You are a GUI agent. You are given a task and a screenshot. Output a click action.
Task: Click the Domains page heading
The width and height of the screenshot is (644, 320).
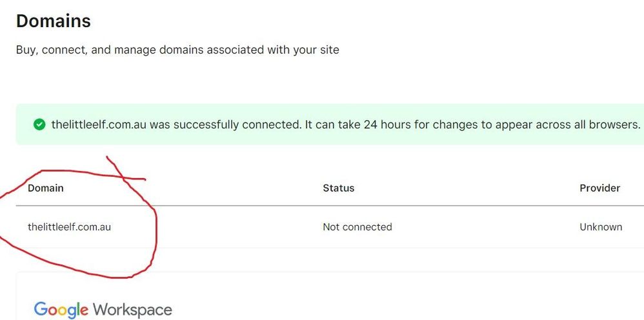click(x=53, y=21)
